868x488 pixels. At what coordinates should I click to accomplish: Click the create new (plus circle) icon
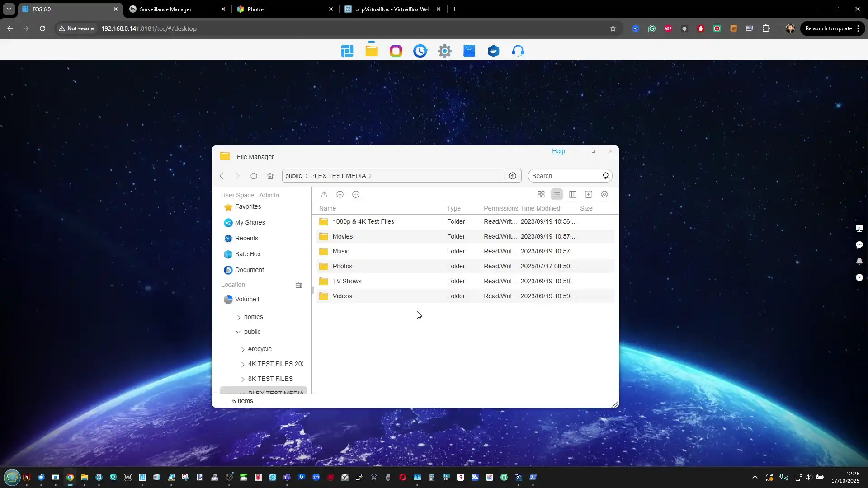tap(340, 194)
